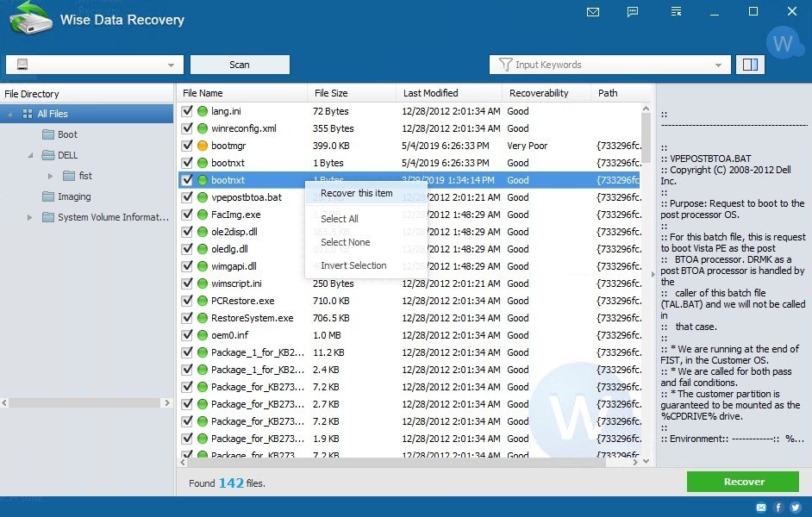
Task: Collapse the All Files tree node
Action: (x=9, y=114)
